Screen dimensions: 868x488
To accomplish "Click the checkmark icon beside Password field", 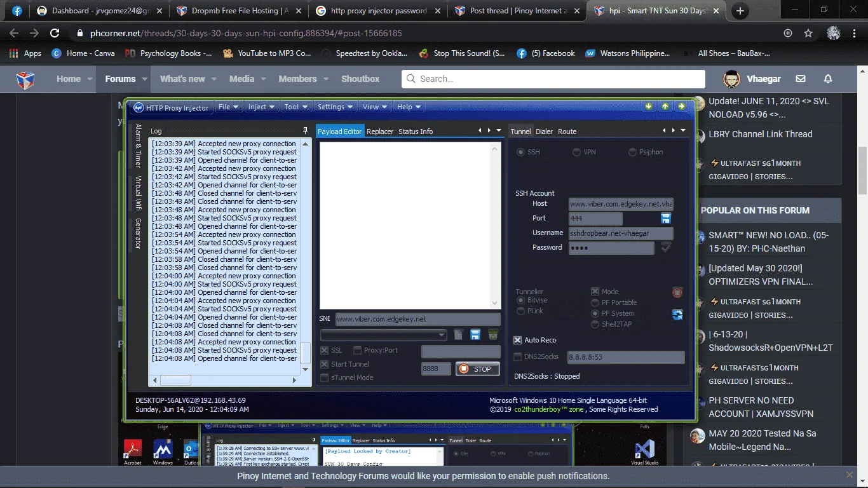I will tap(666, 247).
